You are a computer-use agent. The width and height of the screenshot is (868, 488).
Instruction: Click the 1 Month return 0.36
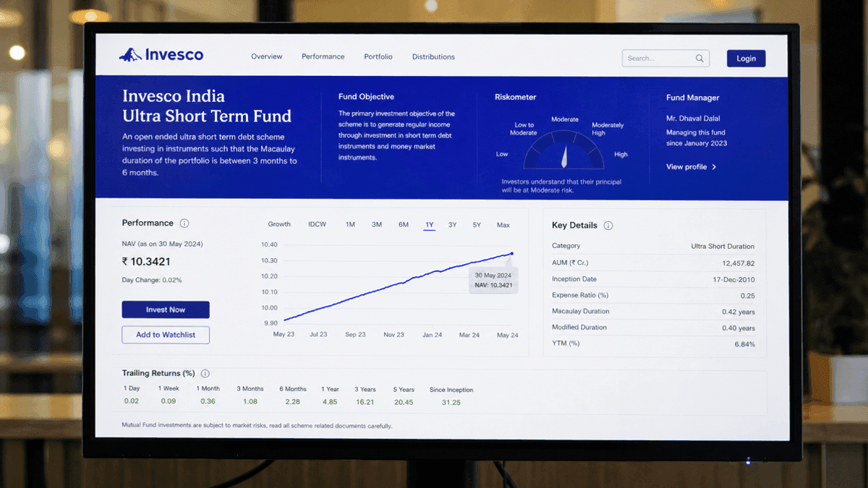[x=208, y=401]
